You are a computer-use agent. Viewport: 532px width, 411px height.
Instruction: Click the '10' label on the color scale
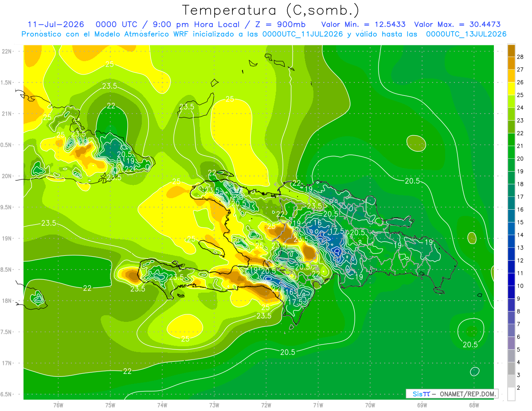coord(520,286)
